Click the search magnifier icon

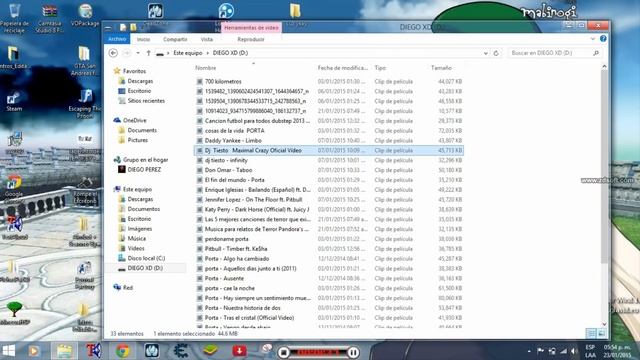[596, 53]
